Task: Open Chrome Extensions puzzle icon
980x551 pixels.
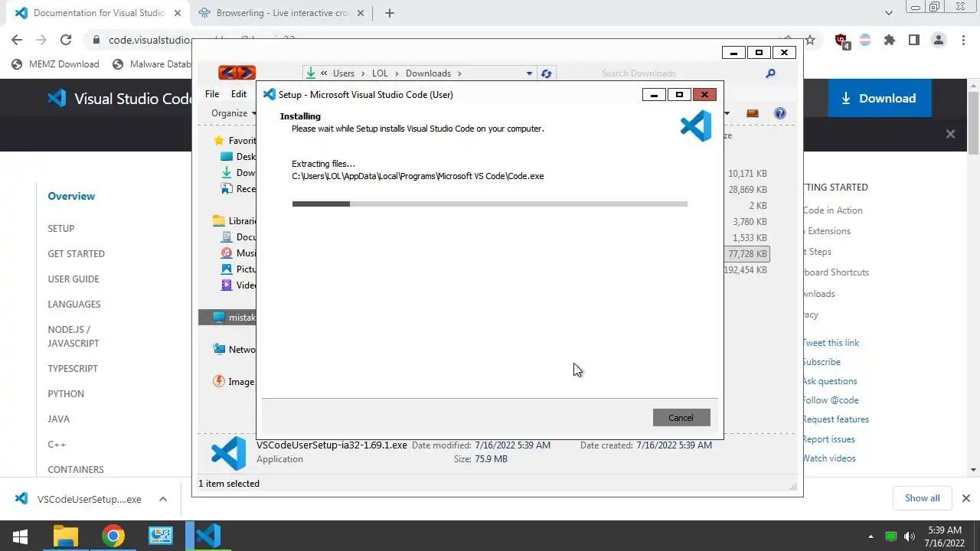Action: tap(889, 40)
